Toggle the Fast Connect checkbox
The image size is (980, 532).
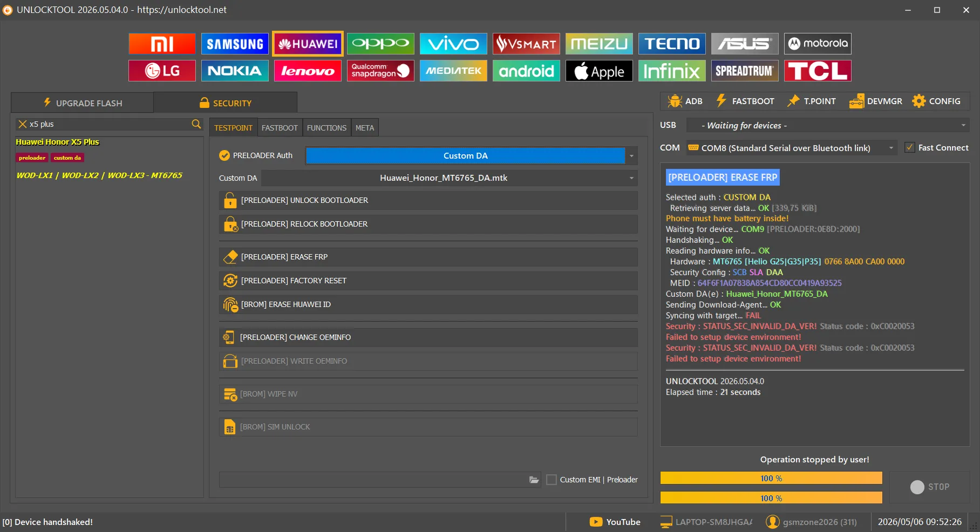tap(910, 147)
